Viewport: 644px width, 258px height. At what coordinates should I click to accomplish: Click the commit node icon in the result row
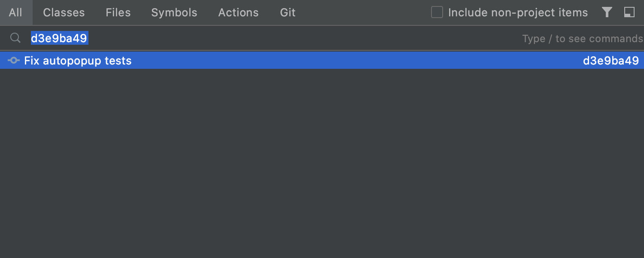(x=14, y=61)
